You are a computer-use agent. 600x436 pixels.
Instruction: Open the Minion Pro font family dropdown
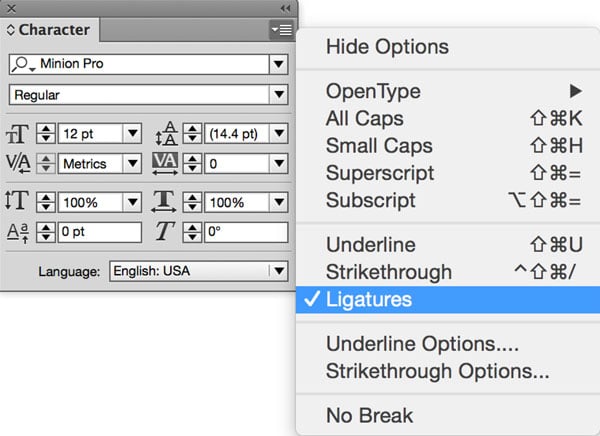pos(277,65)
